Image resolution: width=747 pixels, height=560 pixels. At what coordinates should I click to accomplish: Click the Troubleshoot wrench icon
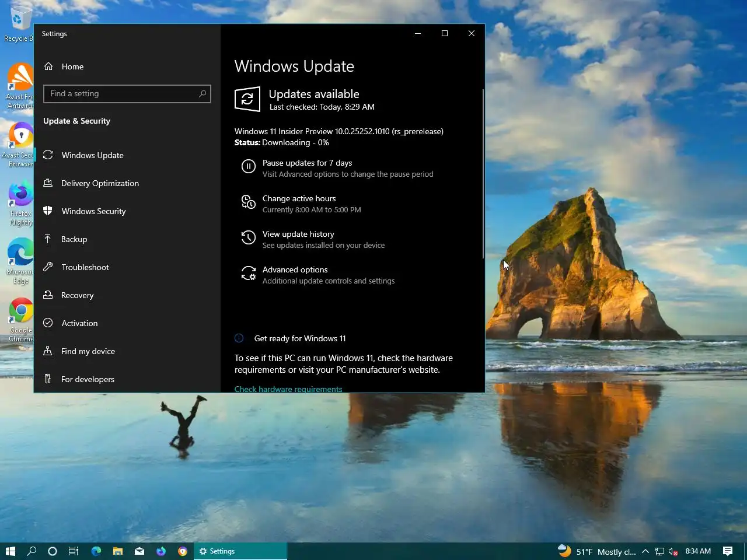click(x=48, y=267)
